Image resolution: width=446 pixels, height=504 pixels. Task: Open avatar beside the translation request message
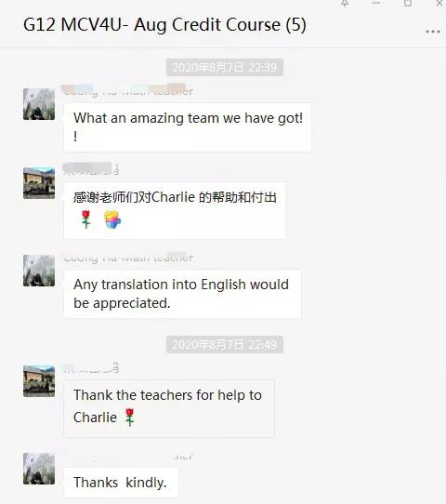click(39, 271)
